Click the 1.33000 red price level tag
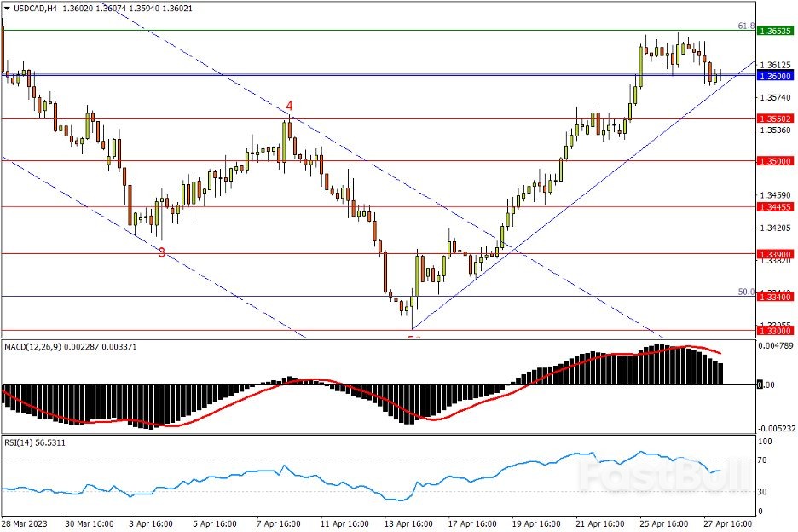798x532 pixels. tap(774, 330)
